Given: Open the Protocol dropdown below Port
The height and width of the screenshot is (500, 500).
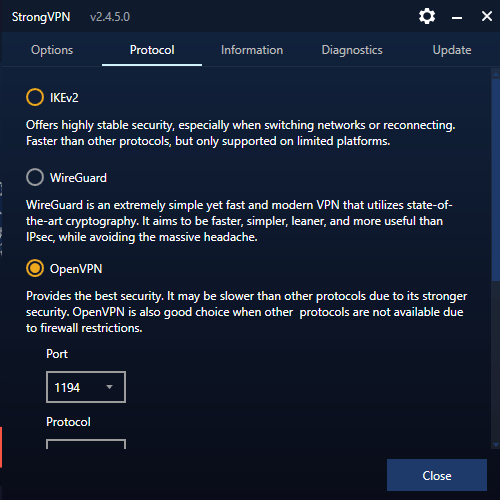Looking at the screenshot, I should [86, 444].
